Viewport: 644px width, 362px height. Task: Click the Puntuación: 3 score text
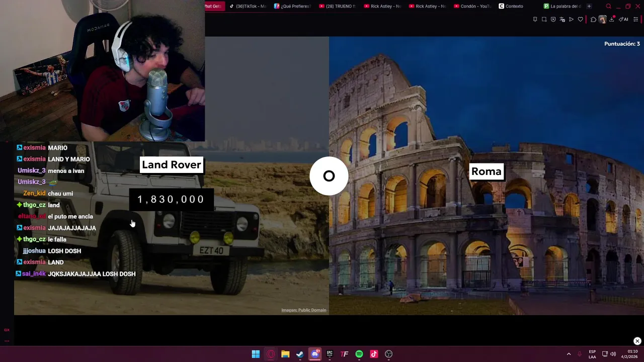tap(622, 44)
